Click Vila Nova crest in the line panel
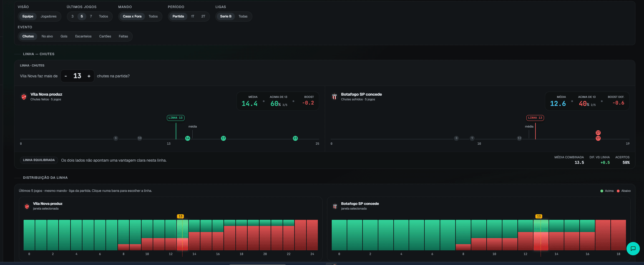Screen dimensions: 644x265 click(24, 97)
